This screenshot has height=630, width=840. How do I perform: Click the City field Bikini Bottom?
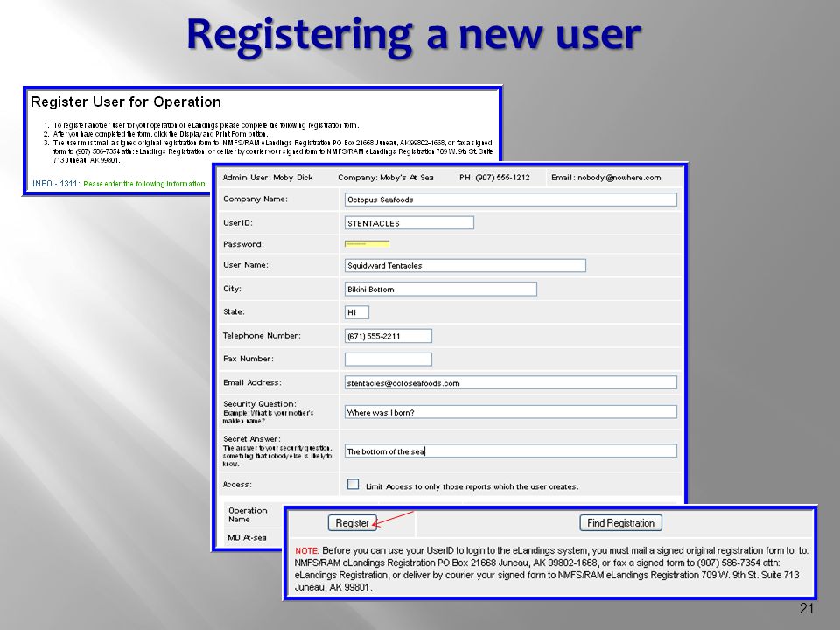440,290
